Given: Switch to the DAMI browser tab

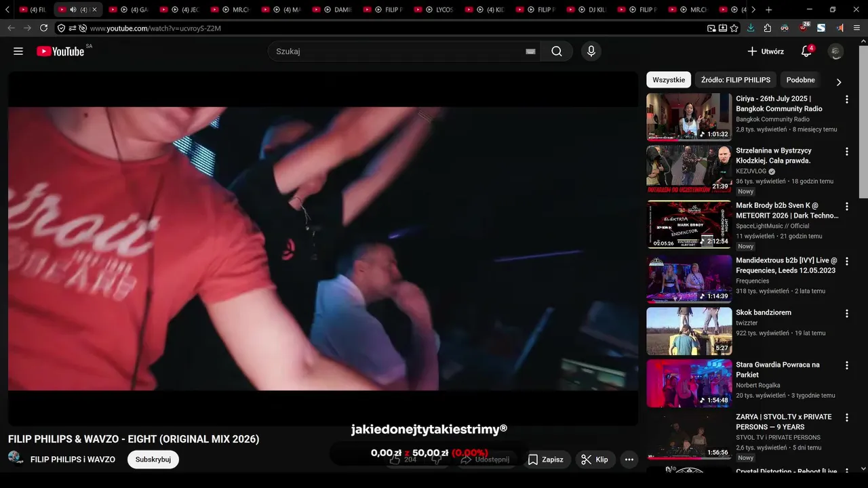Looking at the screenshot, I should click(333, 9).
